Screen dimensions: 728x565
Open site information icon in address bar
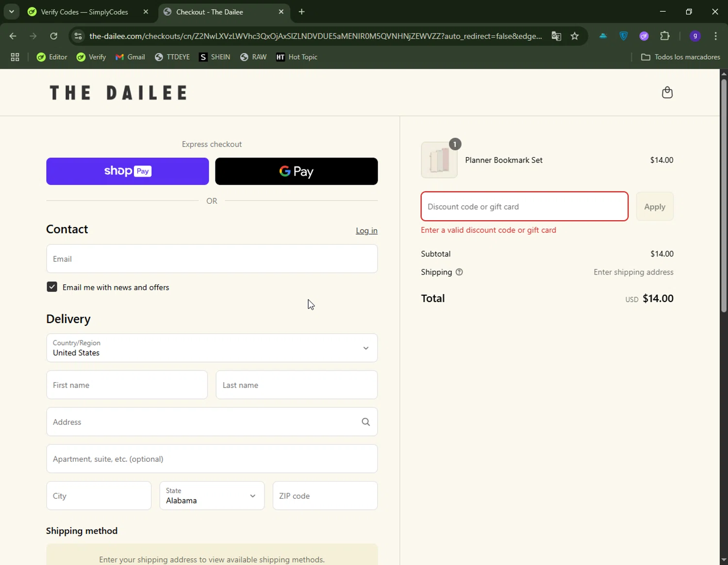pos(78,36)
